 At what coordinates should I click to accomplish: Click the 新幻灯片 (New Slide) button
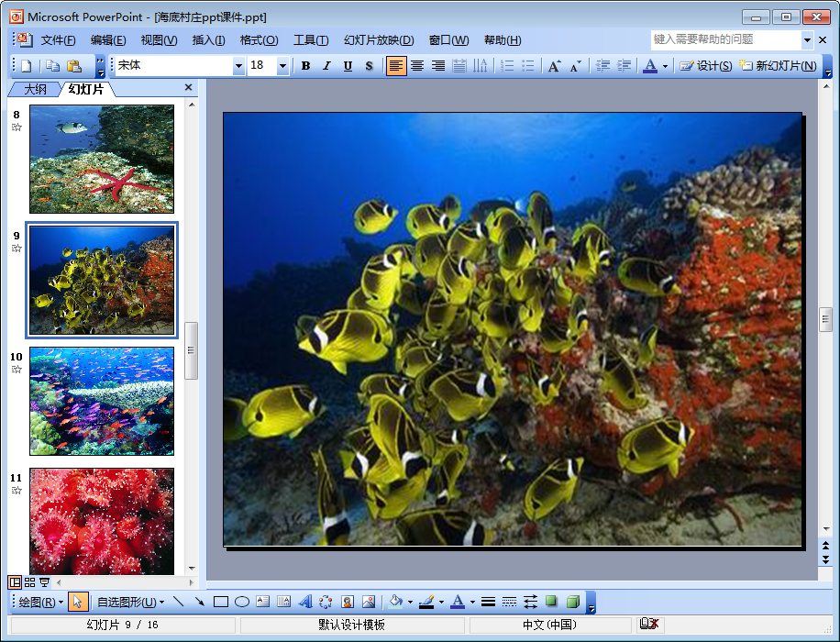pyautogui.click(x=778, y=66)
